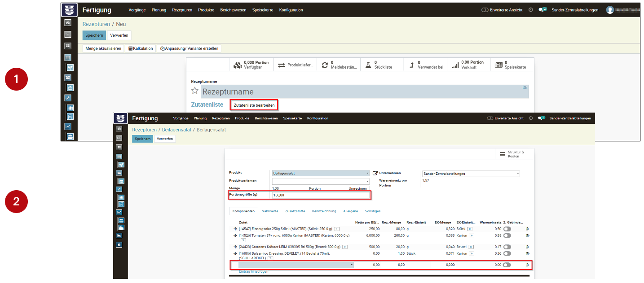Open external link next to Produkt field

375,173
